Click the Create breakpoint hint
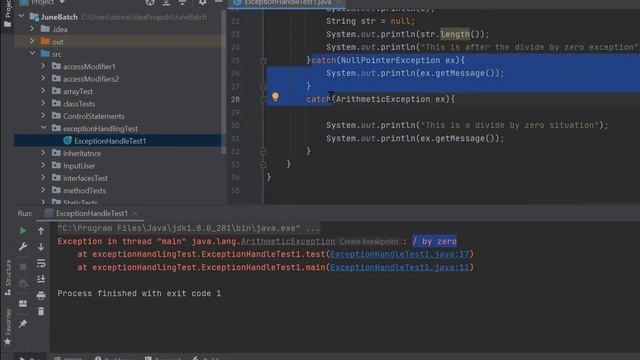 [369, 242]
